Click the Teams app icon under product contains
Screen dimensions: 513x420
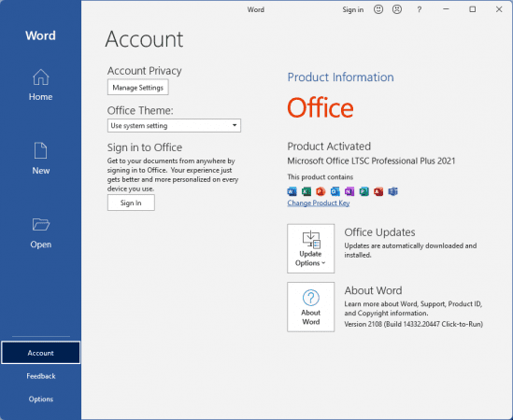tap(393, 191)
